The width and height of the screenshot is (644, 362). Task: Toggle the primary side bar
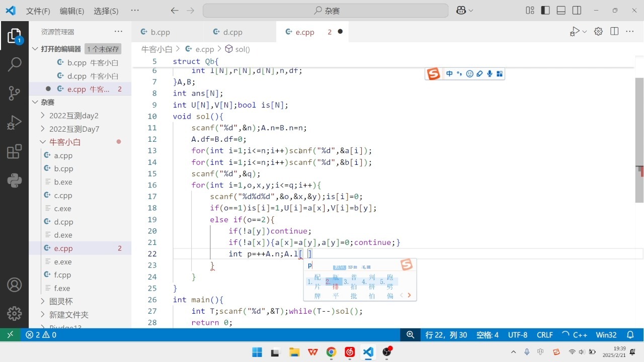coord(545,11)
